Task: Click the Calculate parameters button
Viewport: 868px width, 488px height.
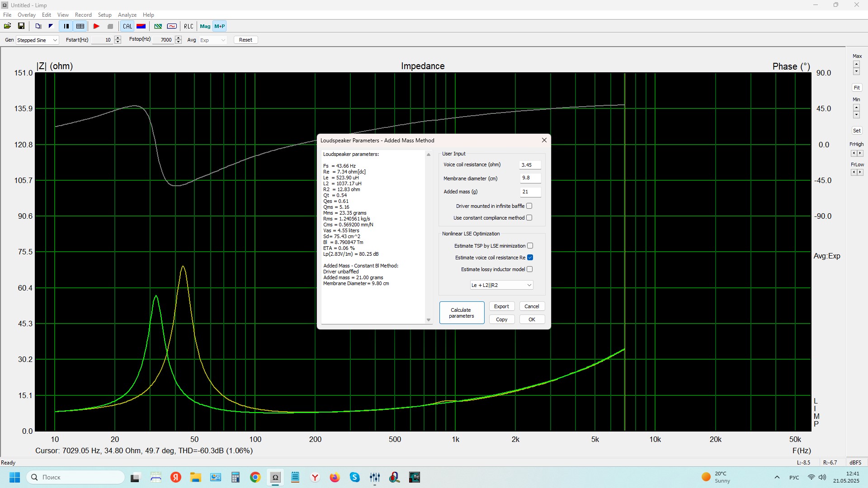Action: [x=462, y=313]
